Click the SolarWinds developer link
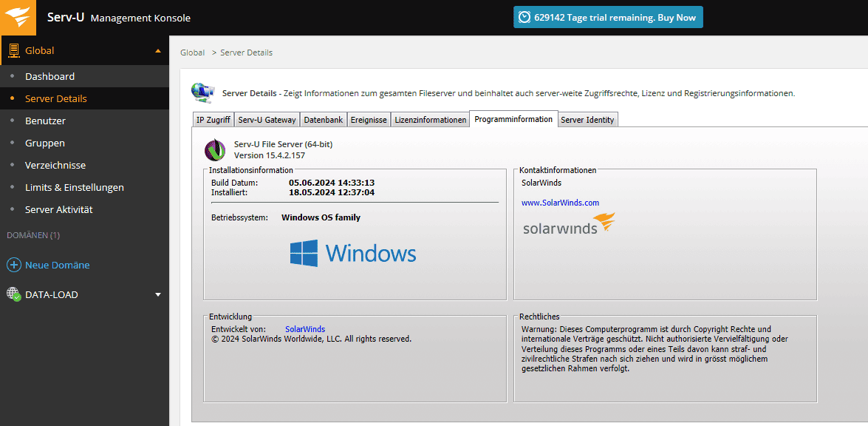The height and width of the screenshot is (426, 868). (305, 329)
